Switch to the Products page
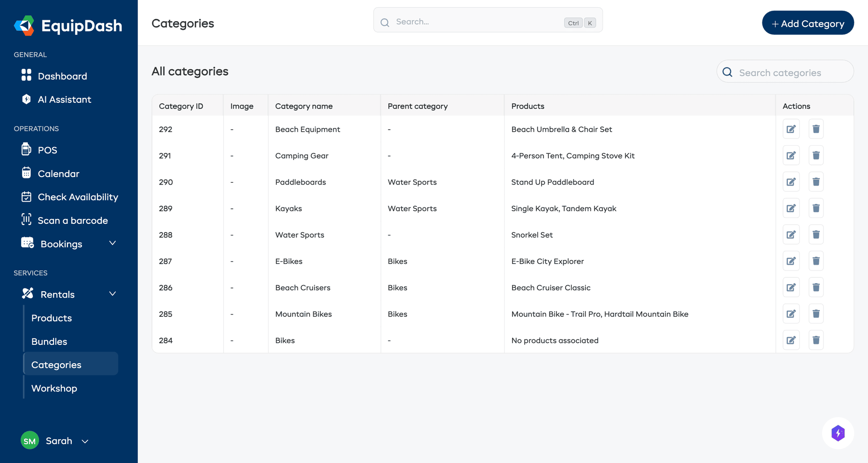868x463 pixels. 52,318
